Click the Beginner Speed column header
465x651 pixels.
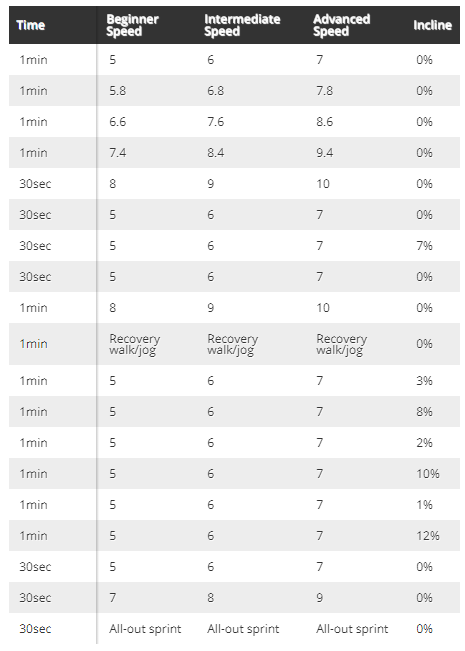[132, 25]
